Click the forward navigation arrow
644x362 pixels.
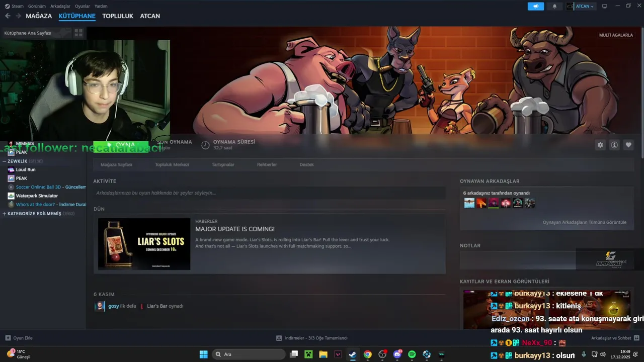tap(19, 16)
